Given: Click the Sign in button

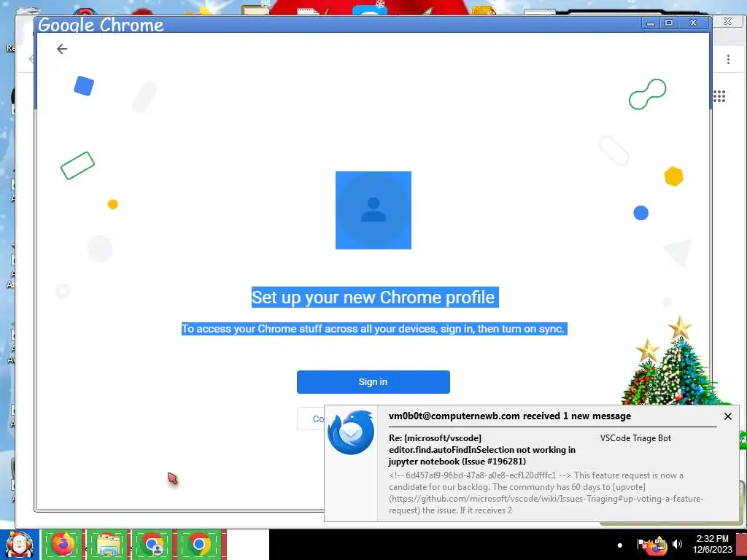Looking at the screenshot, I should click(373, 382).
